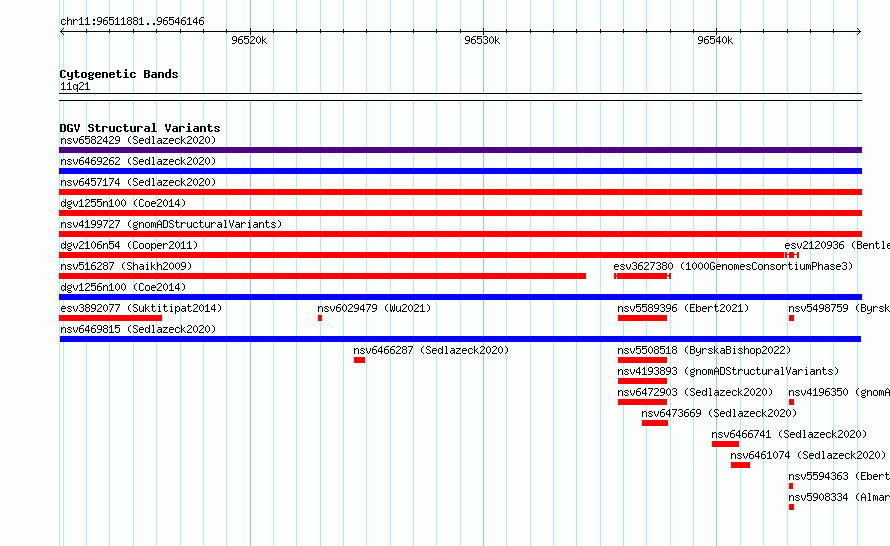
Task: Click the tiny nsv6029479 variant marker
Action: click(x=320, y=318)
